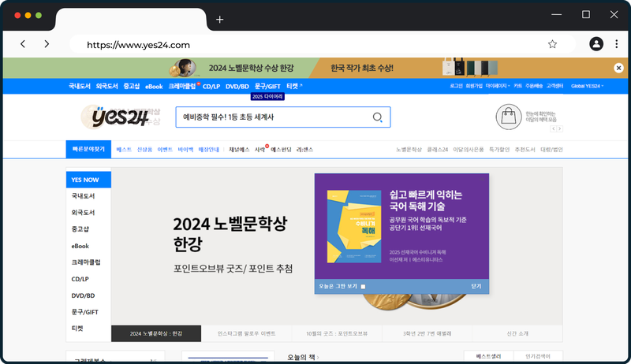Open the 고객센터 link
This screenshot has width=631, height=364.
tap(554, 86)
